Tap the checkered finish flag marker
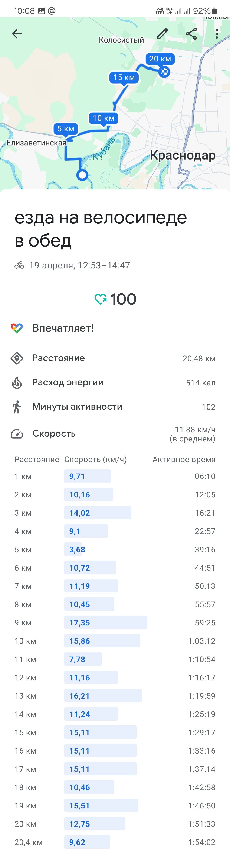This screenshot has height=868, width=230. click(164, 72)
